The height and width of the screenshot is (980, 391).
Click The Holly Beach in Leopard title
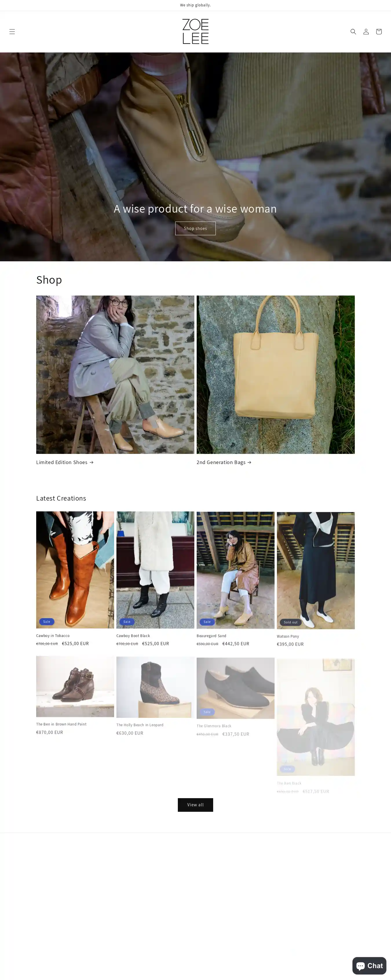tap(140, 725)
